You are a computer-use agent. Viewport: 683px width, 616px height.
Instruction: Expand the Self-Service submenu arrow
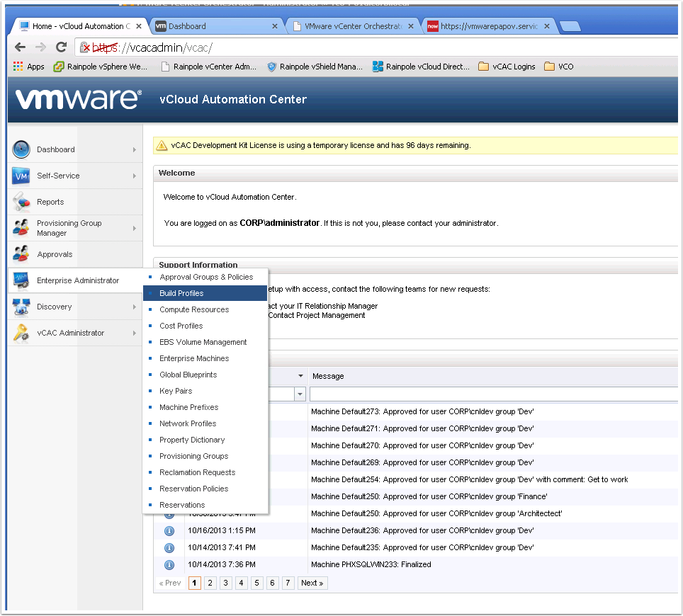pyautogui.click(x=134, y=176)
